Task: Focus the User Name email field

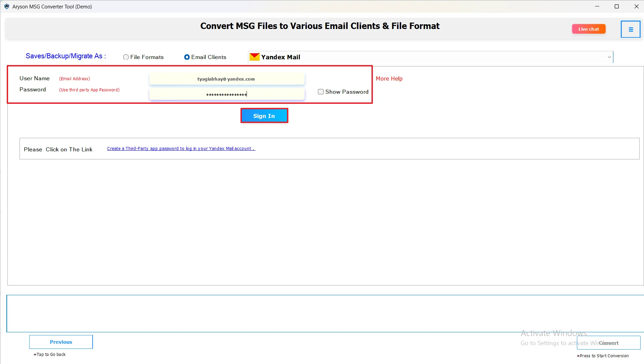Action: (227, 79)
